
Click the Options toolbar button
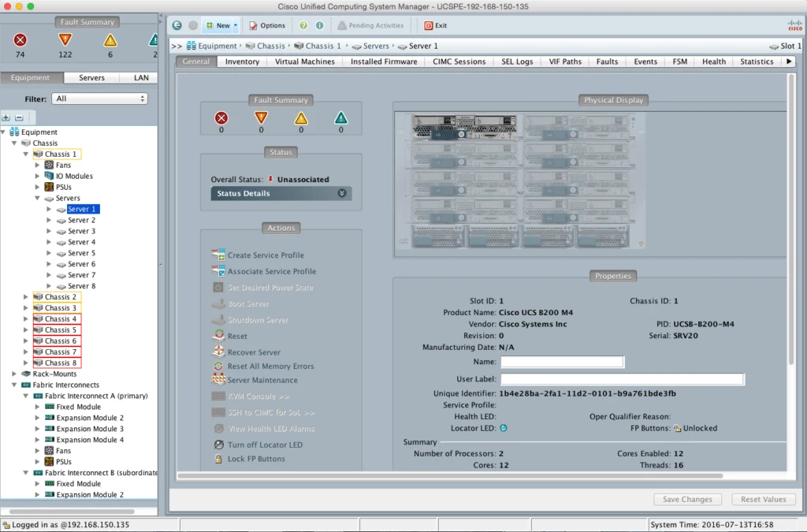267,25
